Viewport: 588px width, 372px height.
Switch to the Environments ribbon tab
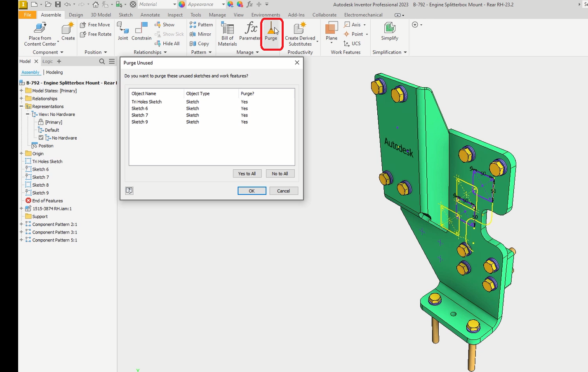(266, 15)
